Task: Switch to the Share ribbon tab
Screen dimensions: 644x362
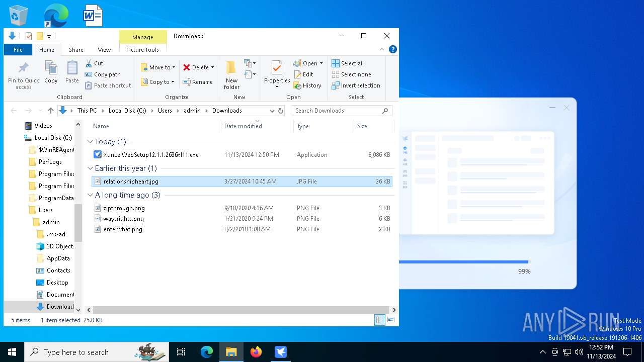Action: point(76,50)
